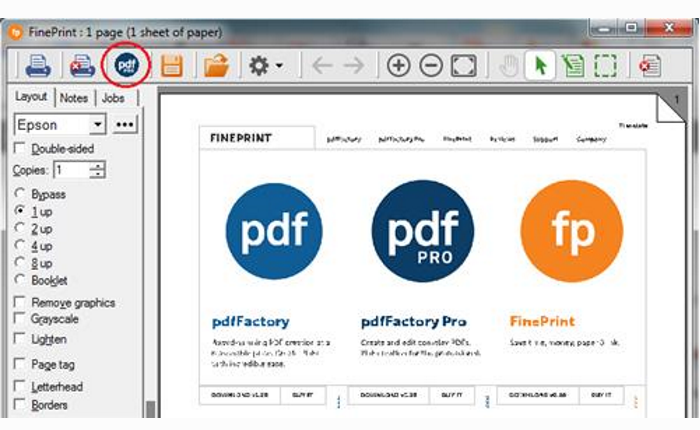Click the pdfFactory Pro heading in preview

click(414, 321)
